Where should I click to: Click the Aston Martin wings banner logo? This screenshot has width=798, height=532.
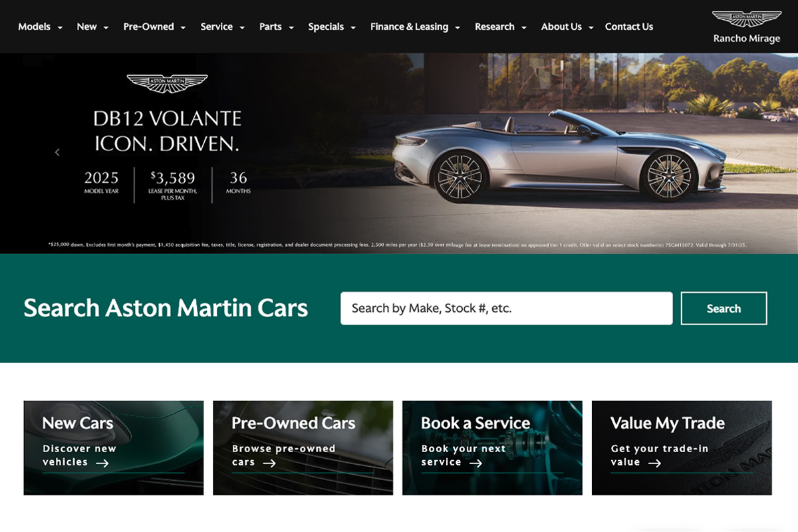pyautogui.click(x=167, y=84)
